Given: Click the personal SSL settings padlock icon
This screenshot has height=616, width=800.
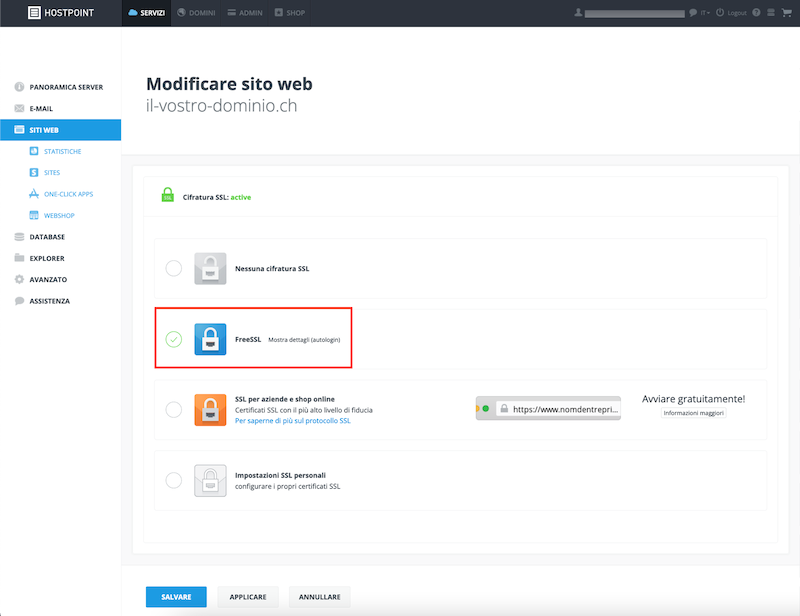Looking at the screenshot, I should coord(210,480).
